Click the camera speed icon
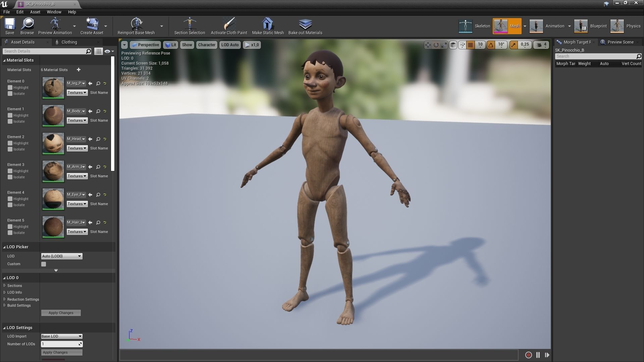The height and width of the screenshot is (362, 644). (539, 45)
